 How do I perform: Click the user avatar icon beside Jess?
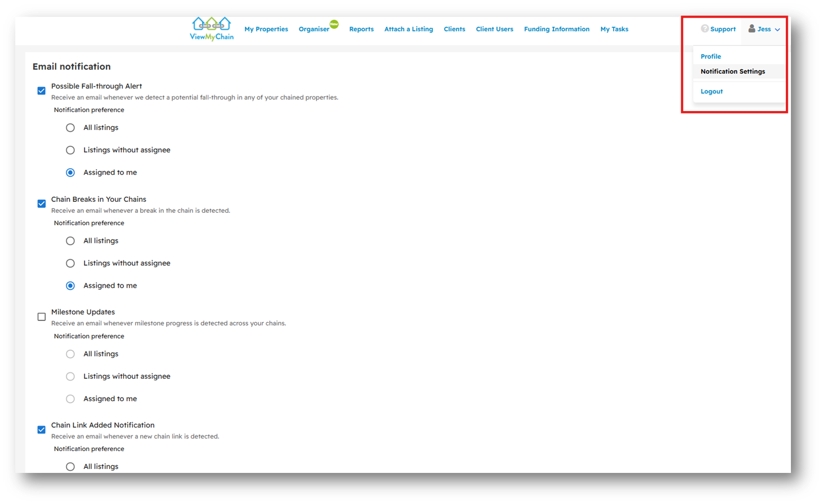click(752, 29)
